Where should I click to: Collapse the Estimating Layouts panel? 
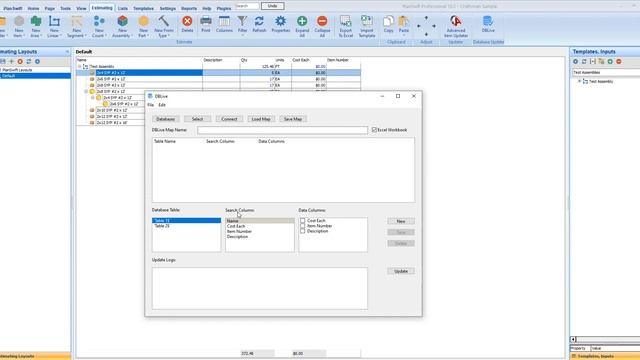pos(67,52)
